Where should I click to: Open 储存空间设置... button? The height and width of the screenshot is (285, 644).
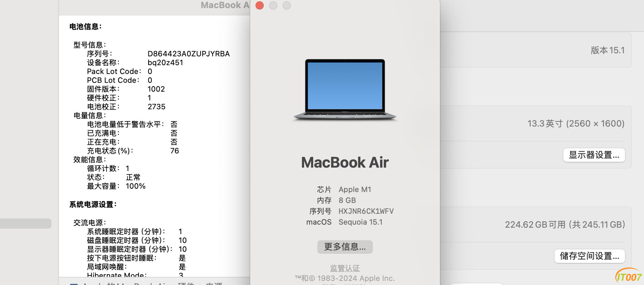[x=589, y=256]
